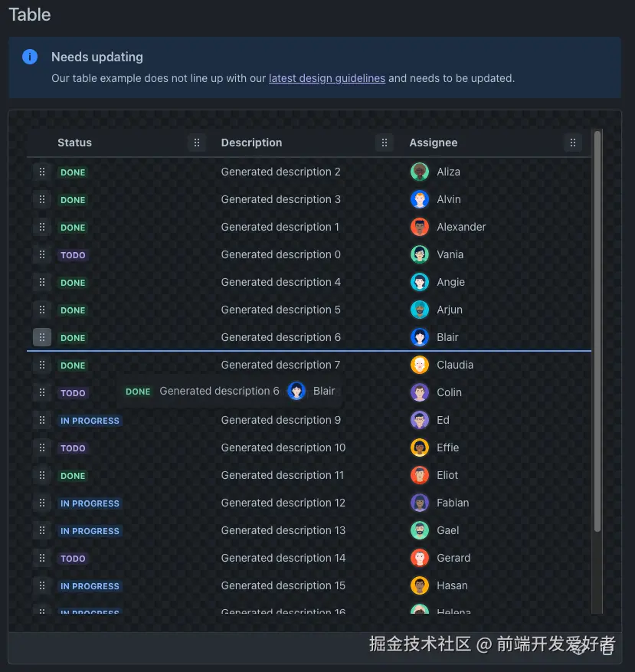Click the drag handle for Generated description 12
The image size is (635, 672).
point(42,503)
